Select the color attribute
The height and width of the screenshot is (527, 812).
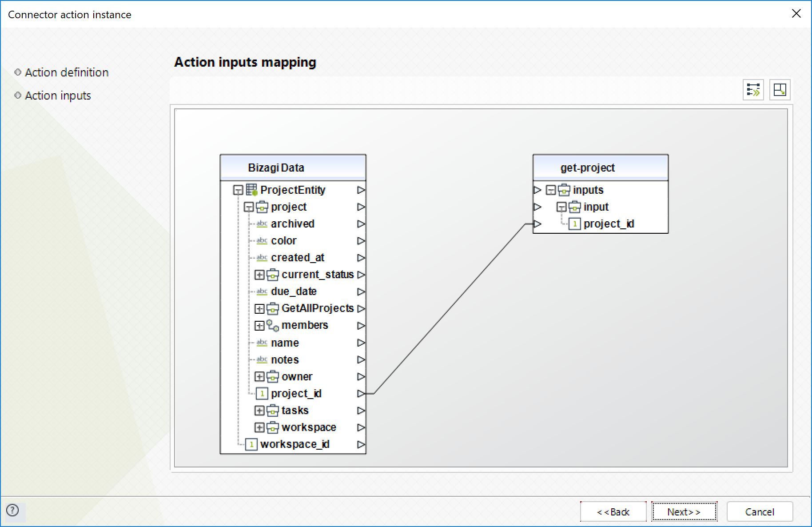[284, 240]
